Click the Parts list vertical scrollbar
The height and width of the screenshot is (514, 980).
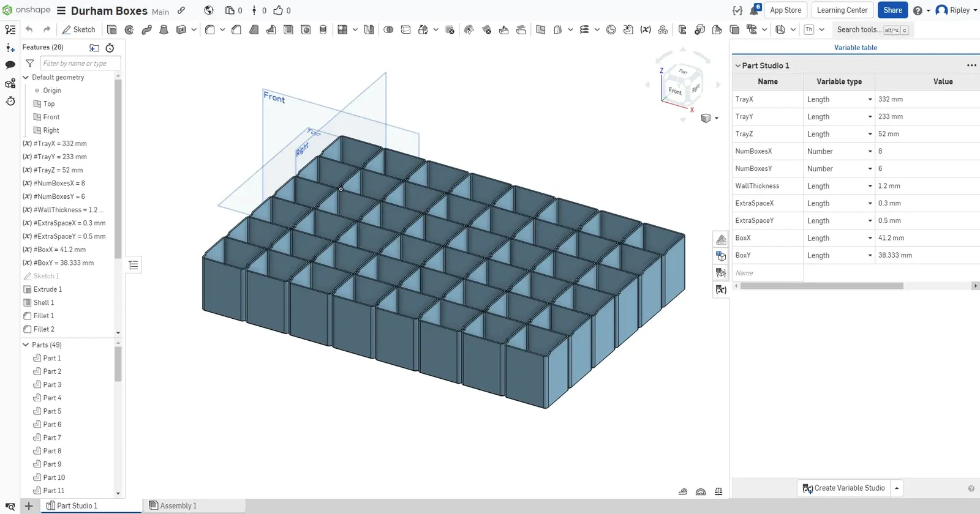coord(118,364)
